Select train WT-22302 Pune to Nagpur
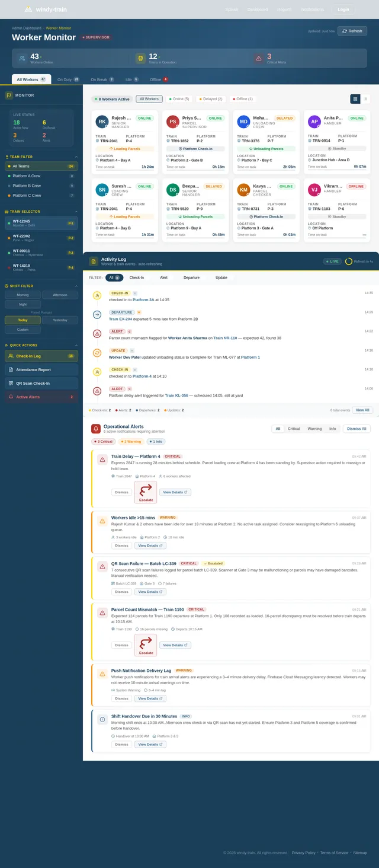 tap(41, 238)
